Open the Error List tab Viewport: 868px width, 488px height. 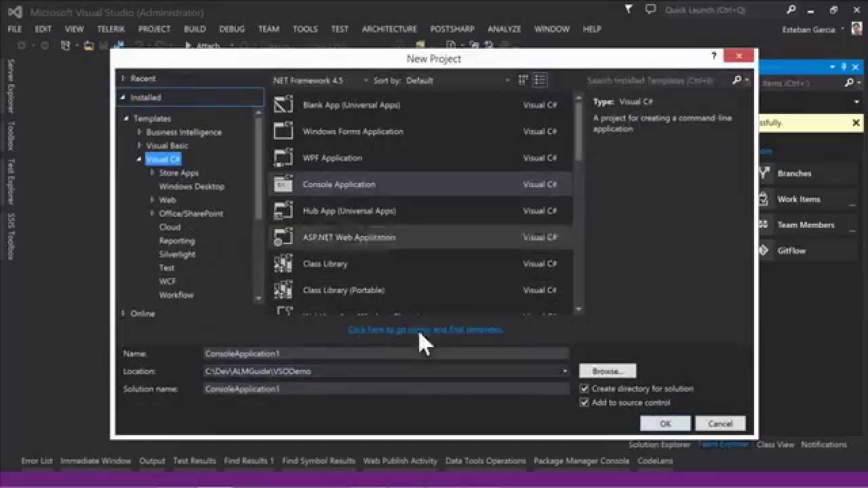pos(37,461)
